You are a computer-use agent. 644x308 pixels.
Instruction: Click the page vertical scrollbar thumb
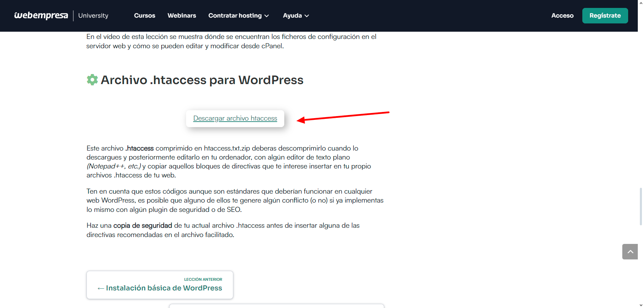click(x=641, y=206)
